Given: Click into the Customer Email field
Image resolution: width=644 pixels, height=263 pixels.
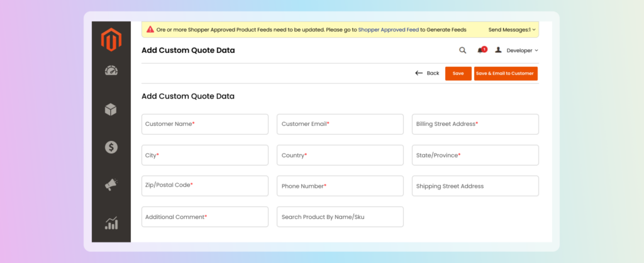Looking at the screenshot, I should coord(340,124).
